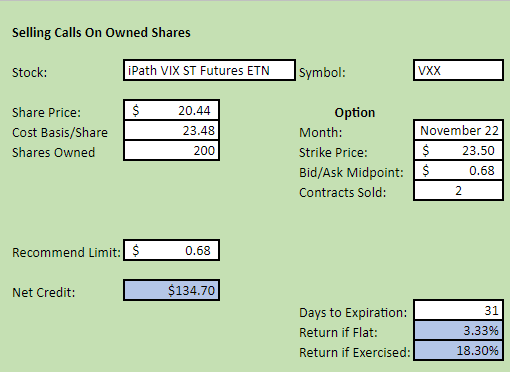
Task: Click the Selling Calls On Owned Shares heading
Action: click(101, 33)
